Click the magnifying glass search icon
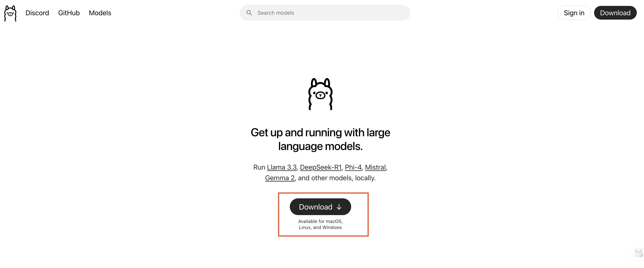The image size is (644, 268). pyautogui.click(x=249, y=13)
